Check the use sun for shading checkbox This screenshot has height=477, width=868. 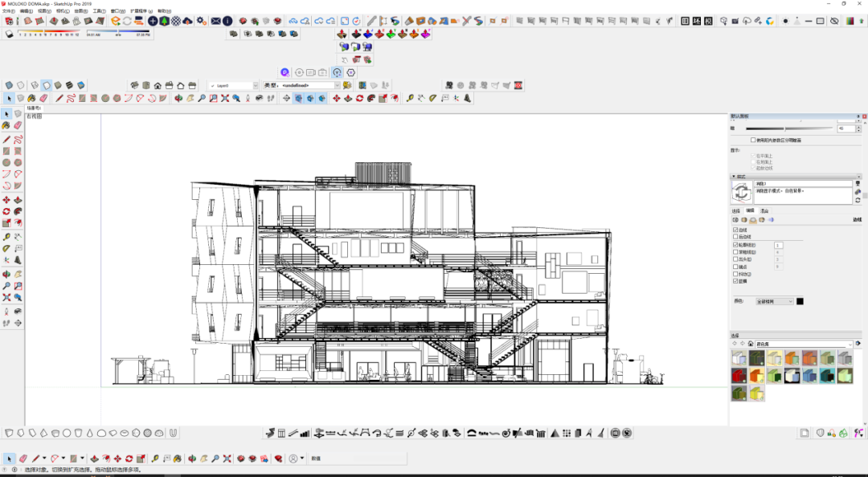pos(753,140)
